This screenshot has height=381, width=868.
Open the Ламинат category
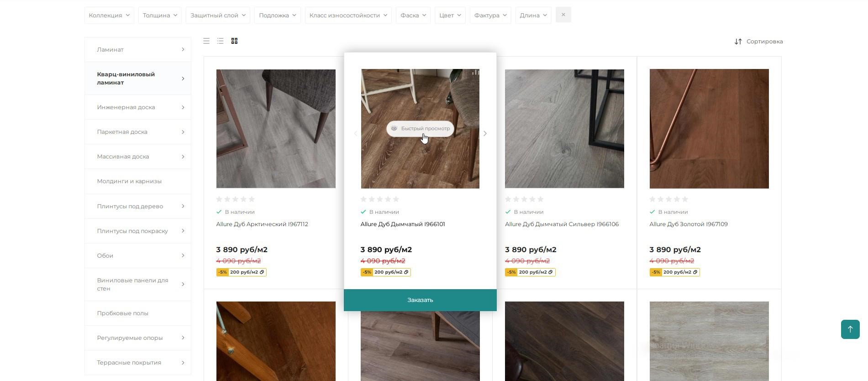pyautogui.click(x=110, y=50)
